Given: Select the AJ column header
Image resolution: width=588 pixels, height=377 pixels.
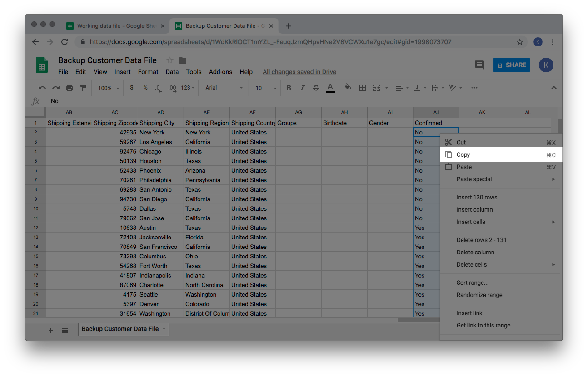Looking at the screenshot, I should click(x=436, y=112).
